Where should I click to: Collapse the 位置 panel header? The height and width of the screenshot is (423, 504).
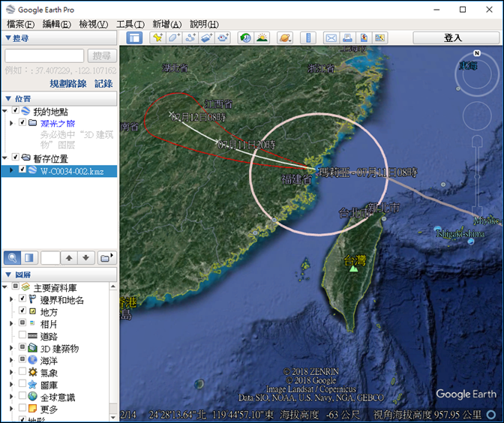pos(59,99)
